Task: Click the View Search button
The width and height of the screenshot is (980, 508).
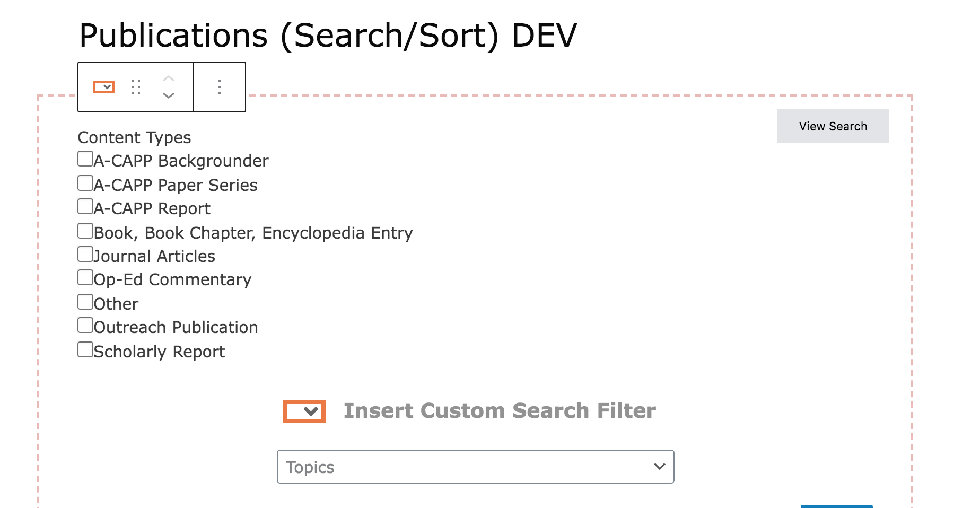Action: (833, 126)
